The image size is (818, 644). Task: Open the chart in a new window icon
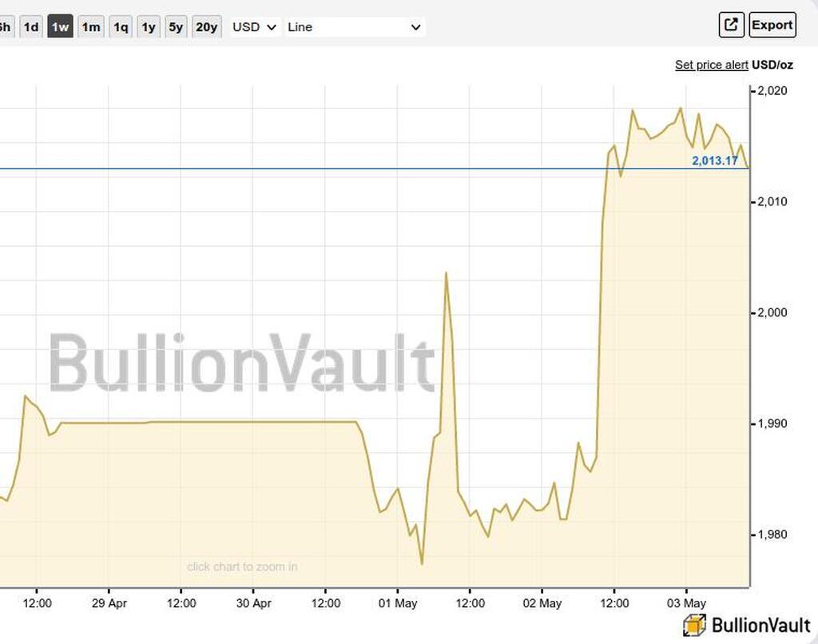731,25
